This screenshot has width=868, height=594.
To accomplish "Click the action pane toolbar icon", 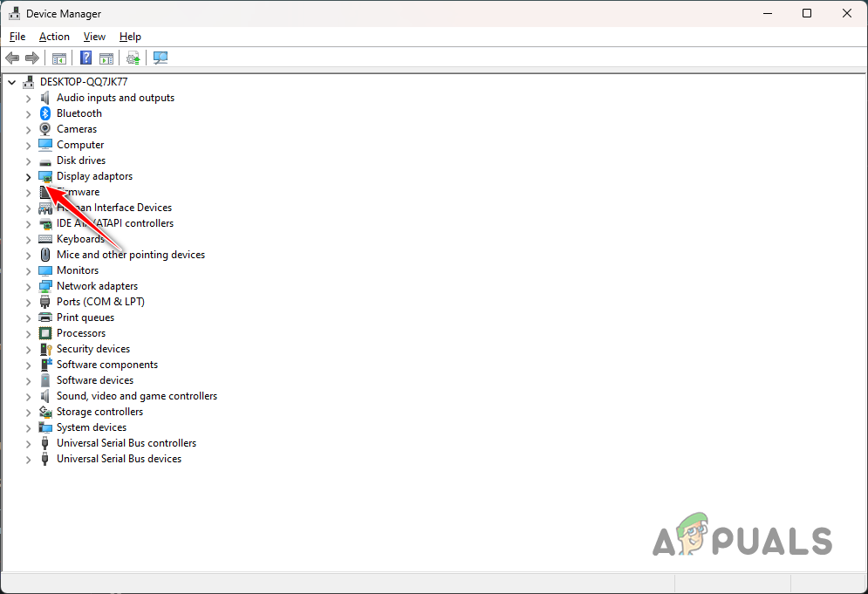I will point(106,58).
